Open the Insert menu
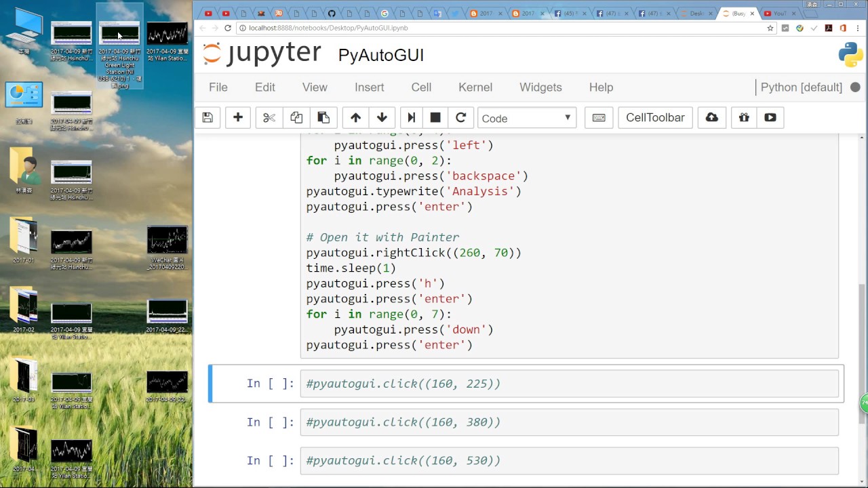The image size is (868, 488). (370, 87)
